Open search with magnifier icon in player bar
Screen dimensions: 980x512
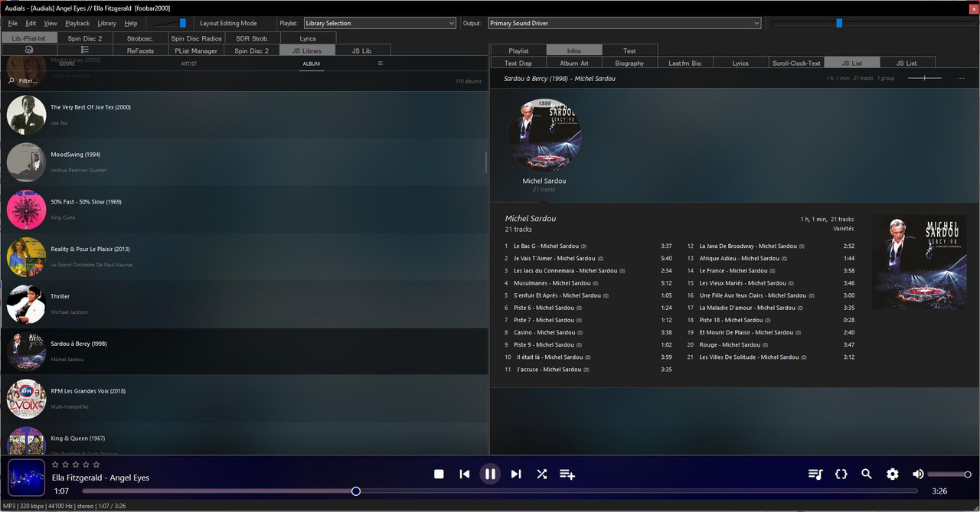(x=867, y=474)
